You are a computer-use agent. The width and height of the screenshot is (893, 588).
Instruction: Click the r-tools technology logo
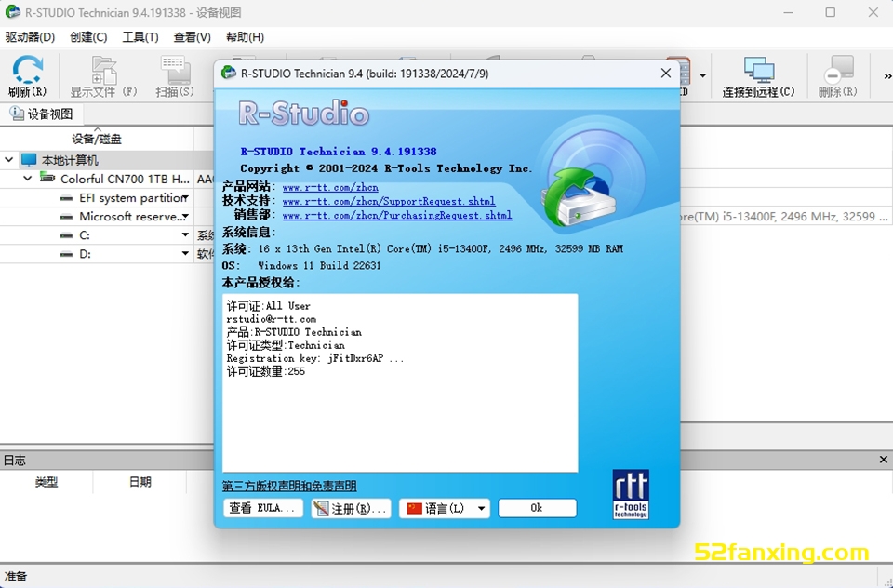[631, 494]
